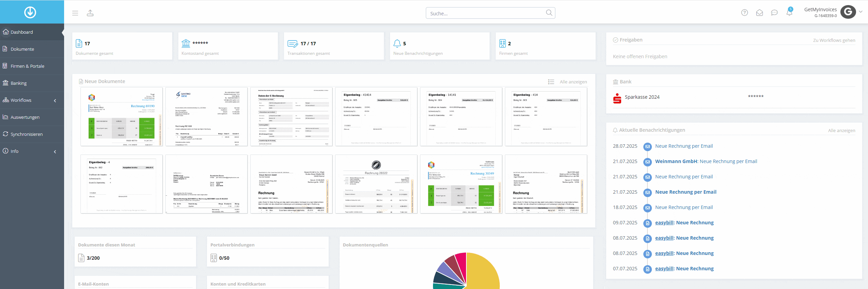Image resolution: width=868 pixels, height=289 pixels.
Task: Click the G account avatar
Action: tap(848, 12)
